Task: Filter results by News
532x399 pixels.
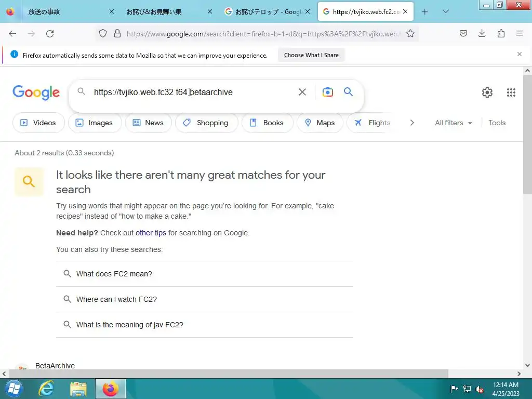Action: 148,123
